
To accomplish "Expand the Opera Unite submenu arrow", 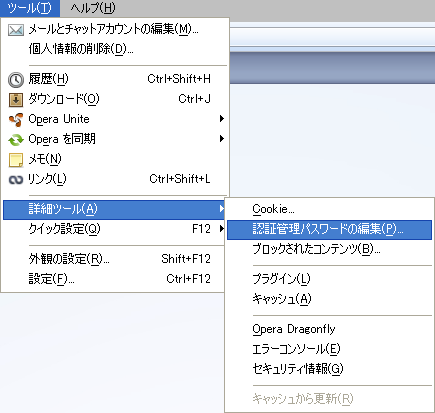I will pyautogui.click(x=222, y=119).
